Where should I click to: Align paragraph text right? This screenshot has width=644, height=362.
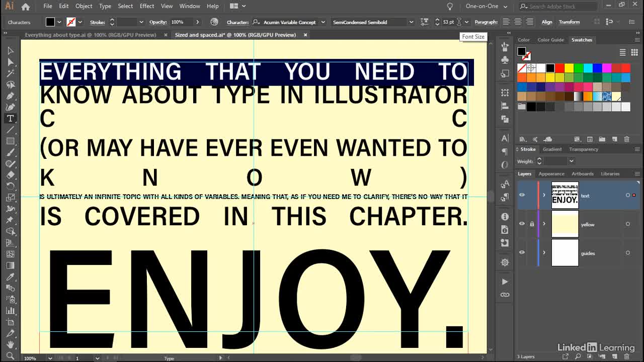click(x=530, y=22)
